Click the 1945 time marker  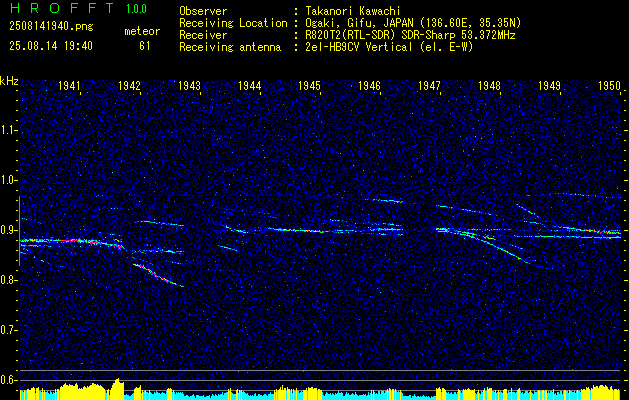click(x=310, y=86)
